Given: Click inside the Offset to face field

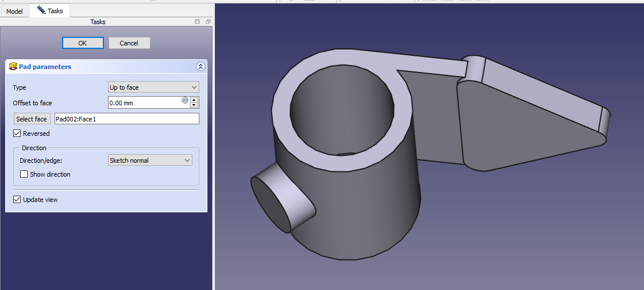Looking at the screenshot, I should click(144, 103).
